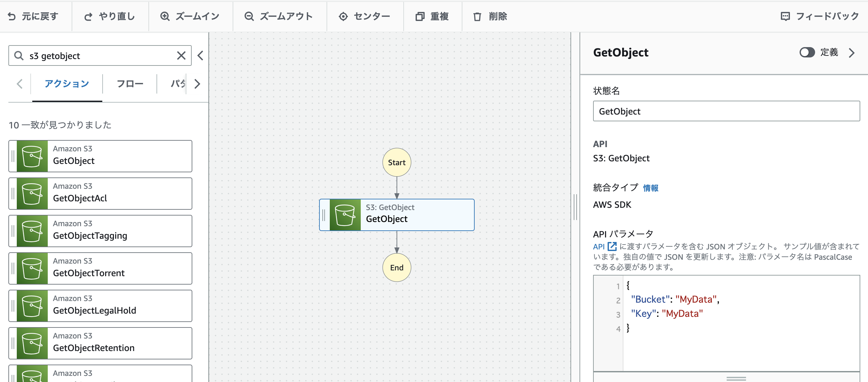The height and width of the screenshot is (382, 868).
Task: Click the 状態名 GetObject input field
Action: [x=726, y=111]
